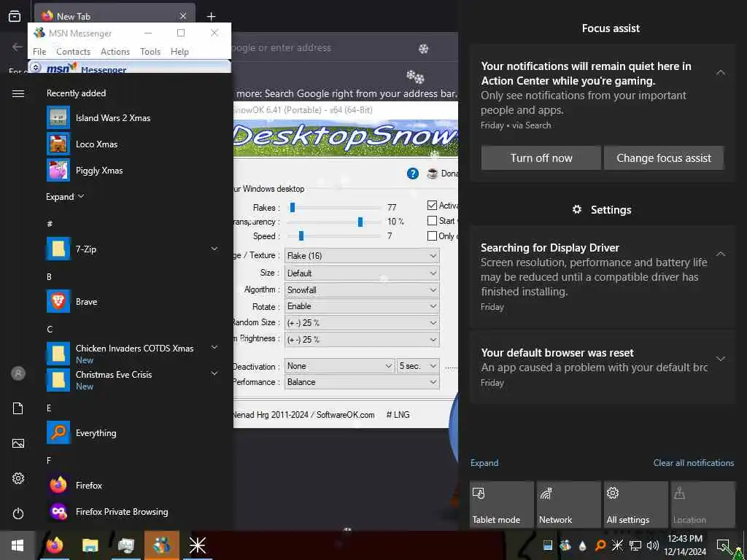747x560 pixels.
Task: Click the Power icon in Start
Action: 18,513
